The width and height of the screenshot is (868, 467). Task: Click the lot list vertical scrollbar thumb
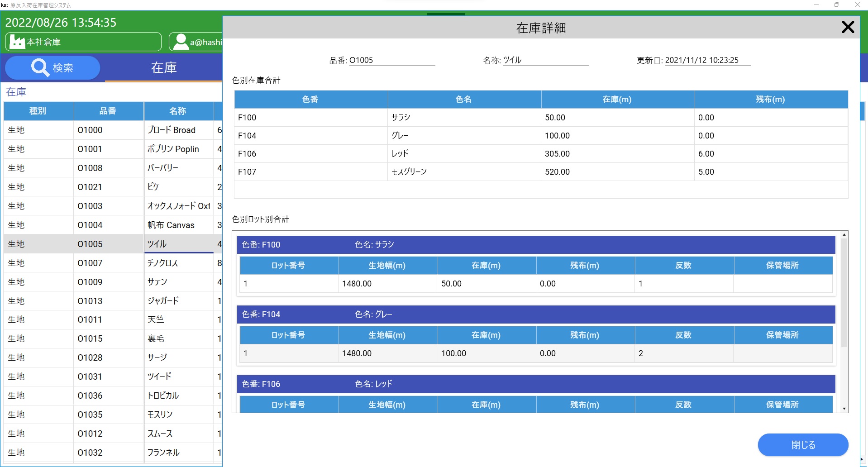click(844, 293)
